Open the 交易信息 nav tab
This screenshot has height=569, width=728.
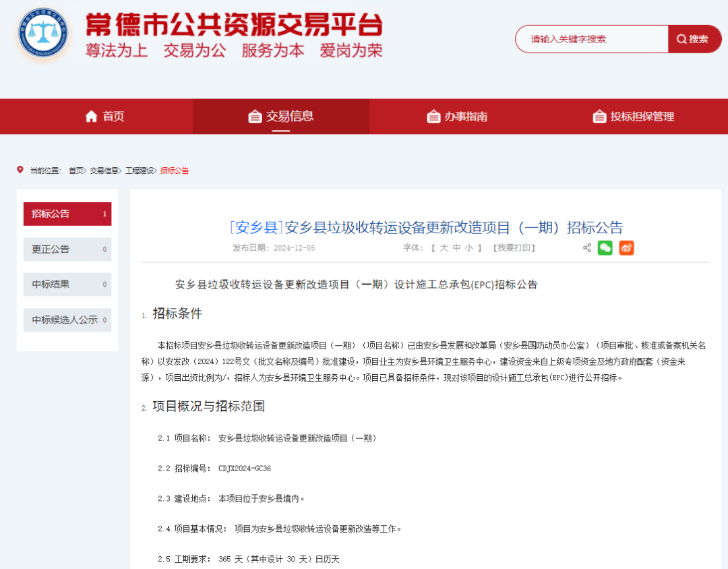[x=281, y=116]
